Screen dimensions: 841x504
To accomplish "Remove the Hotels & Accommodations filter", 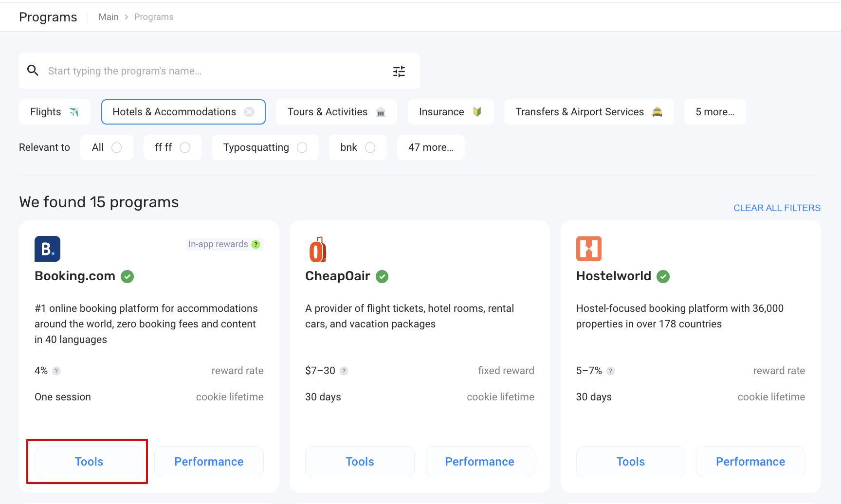I will [x=249, y=112].
